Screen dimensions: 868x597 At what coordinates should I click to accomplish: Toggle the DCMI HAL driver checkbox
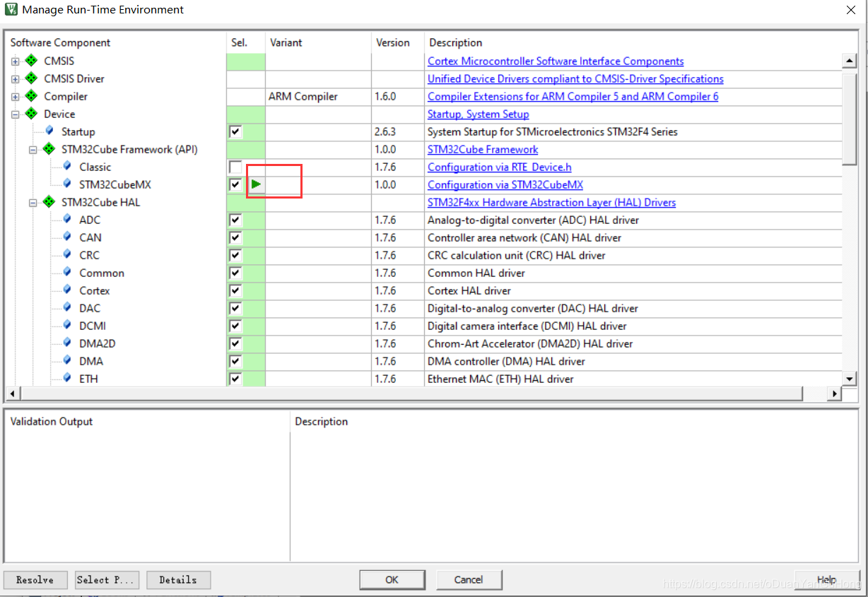(x=235, y=326)
